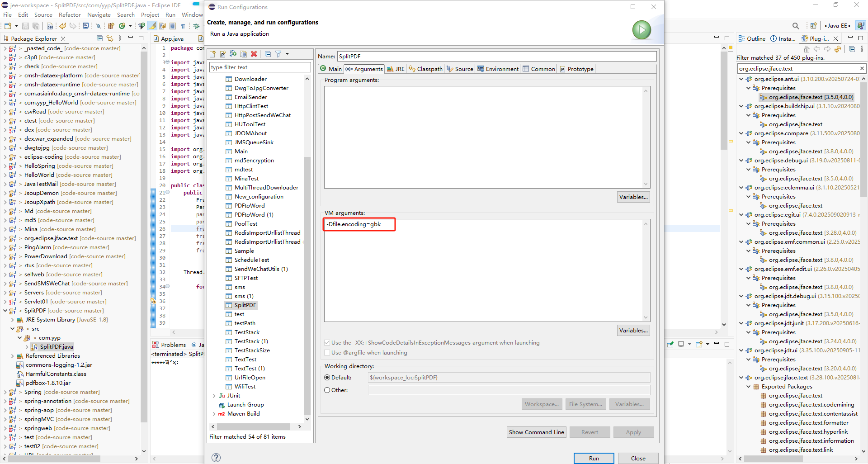This screenshot has width=868, height=464.
Task: Click the Name field containing SplitPDF
Action: coord(496,56)
